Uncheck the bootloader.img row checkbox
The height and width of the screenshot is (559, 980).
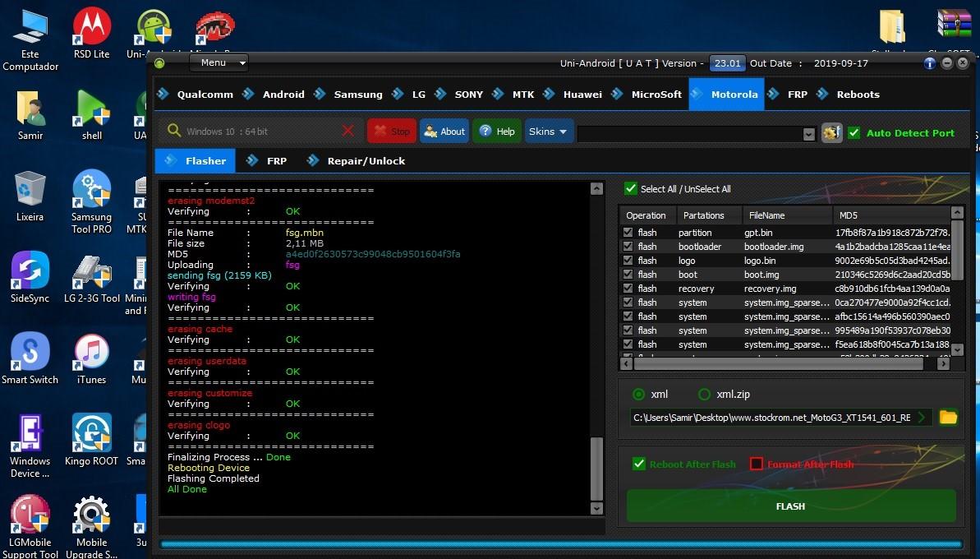628,247
